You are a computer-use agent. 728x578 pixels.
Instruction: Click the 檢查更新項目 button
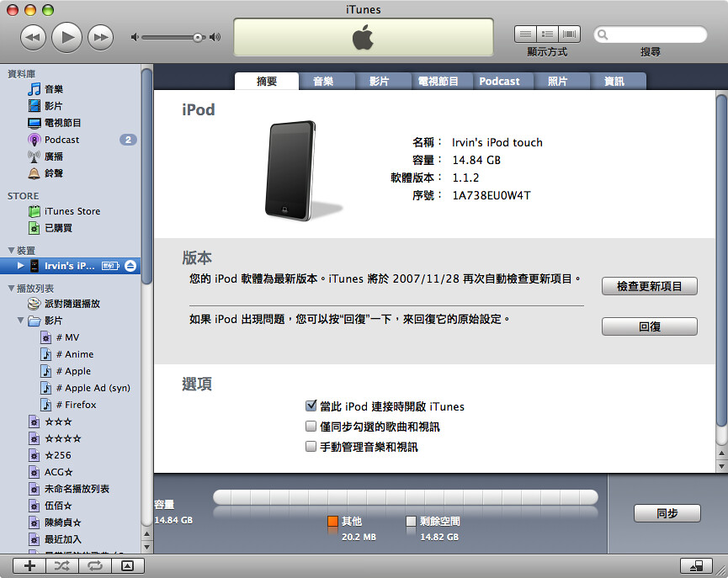point(649,287)
